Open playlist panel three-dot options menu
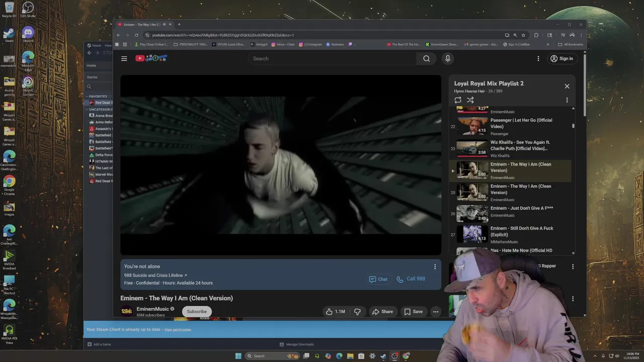 567,100
